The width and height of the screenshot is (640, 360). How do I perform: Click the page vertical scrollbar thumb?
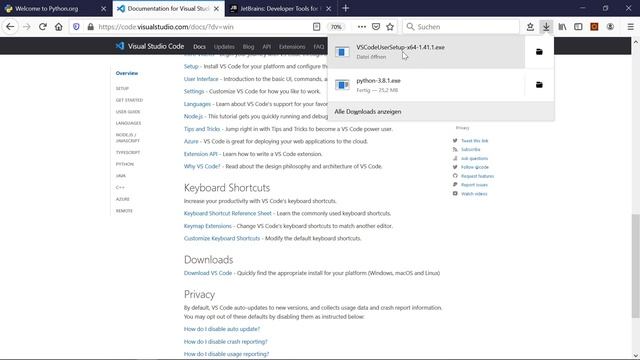(x=636, y=265)
